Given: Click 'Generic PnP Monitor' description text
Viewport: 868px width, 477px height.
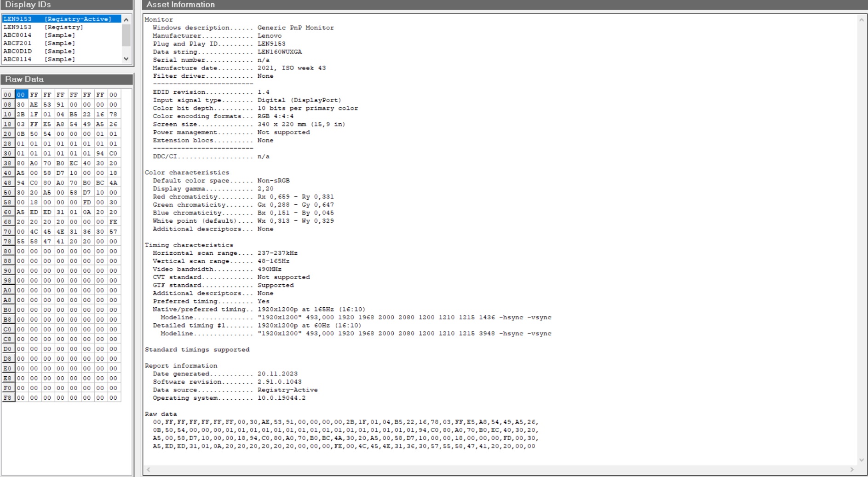Looking at the screenshot, I should tap(296, 28).
